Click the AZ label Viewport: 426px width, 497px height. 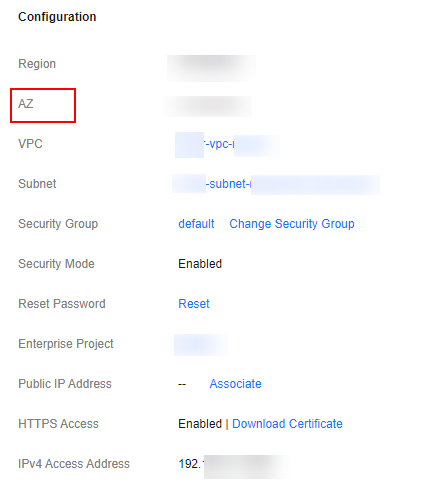[x=26, y=104]
